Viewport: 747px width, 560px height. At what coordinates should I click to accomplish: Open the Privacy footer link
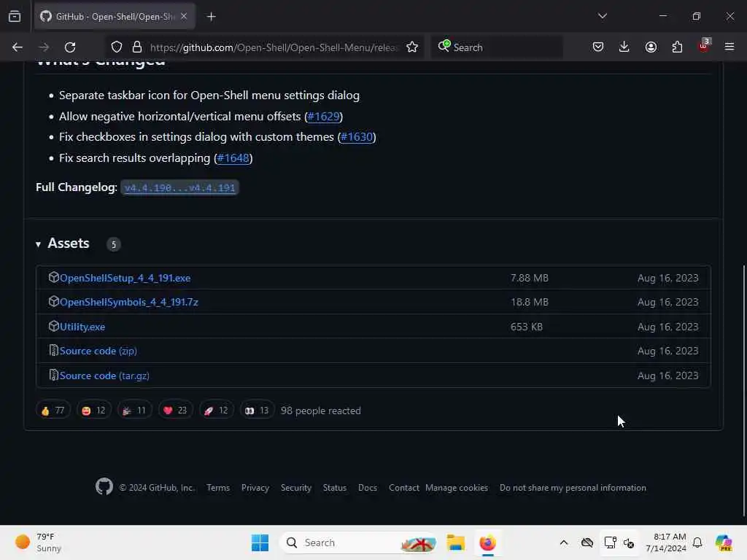255,488
